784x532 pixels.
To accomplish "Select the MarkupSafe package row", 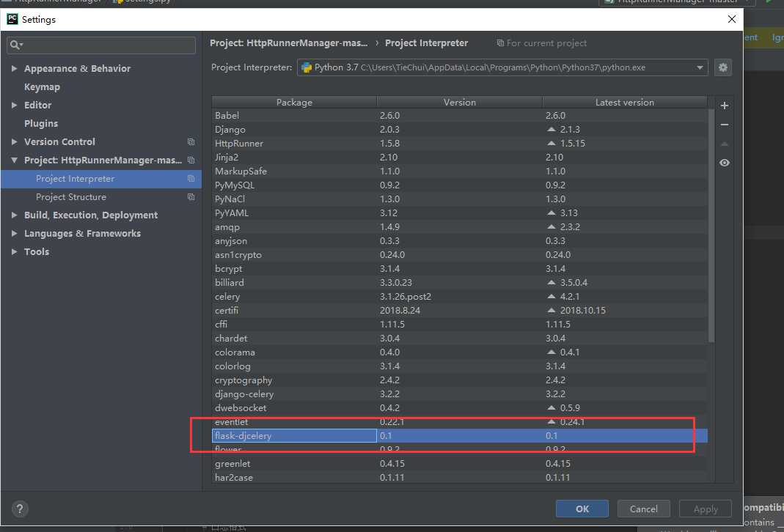I will point(460,171).
